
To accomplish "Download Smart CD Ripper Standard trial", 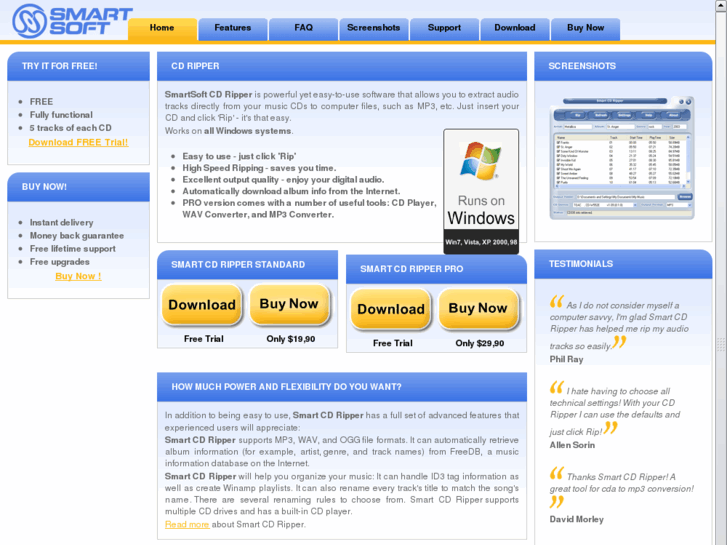I will [x=202, y=305].
